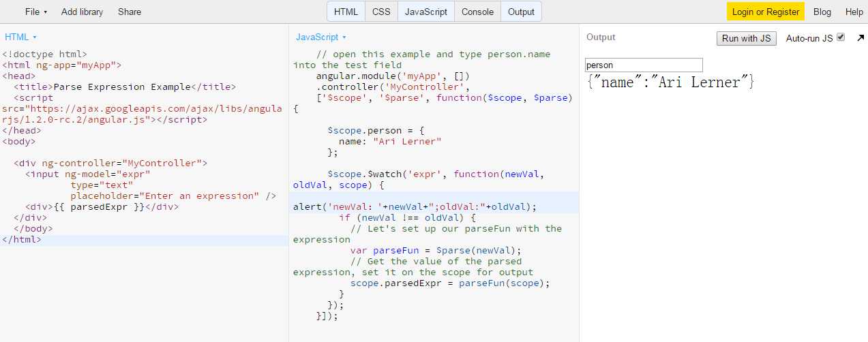Toggle the CSS panel tab
Image resolution: width=868 pixels, height=342 pixels.
tap(381, 12)
